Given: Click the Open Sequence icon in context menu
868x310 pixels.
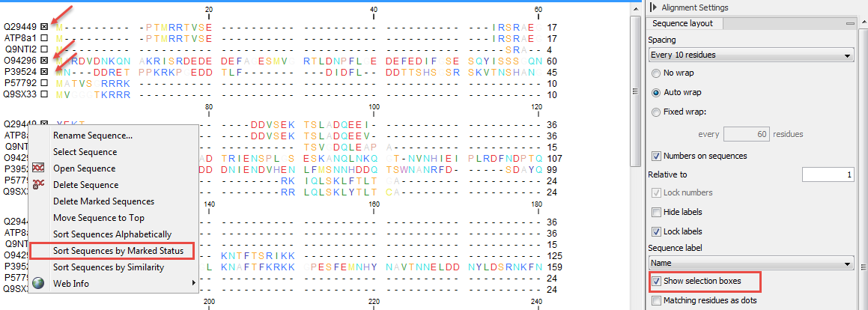Looking at the screenshot, I should pyautogui.click(x=38, y=168).
